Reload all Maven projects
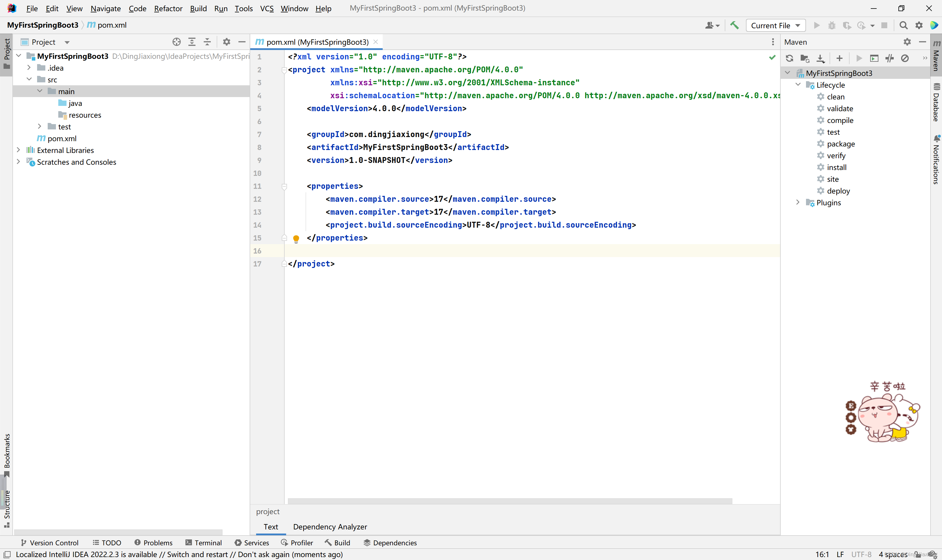The image size is (942, 560). [x=790, y=58]
